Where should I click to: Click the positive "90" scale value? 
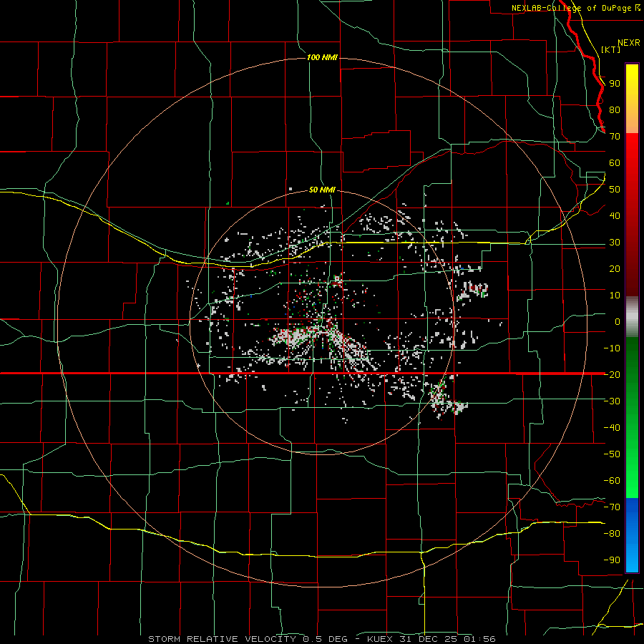pos(615,84)
